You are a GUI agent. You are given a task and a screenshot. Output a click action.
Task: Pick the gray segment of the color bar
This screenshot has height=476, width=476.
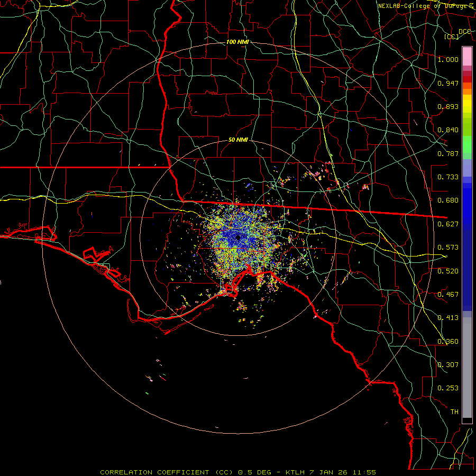point(467,368)
